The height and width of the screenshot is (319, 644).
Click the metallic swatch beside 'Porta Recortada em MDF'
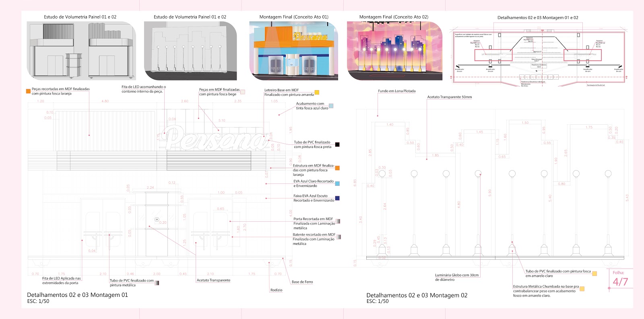338,221
